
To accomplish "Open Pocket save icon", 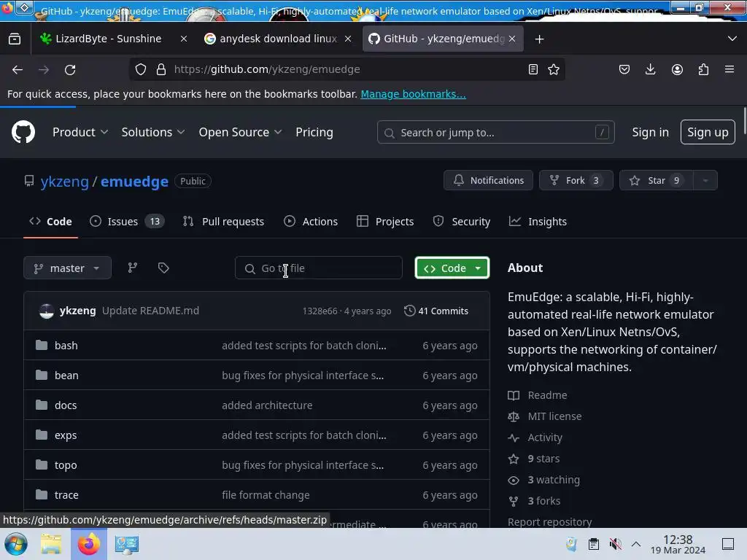I will point(624,69).
